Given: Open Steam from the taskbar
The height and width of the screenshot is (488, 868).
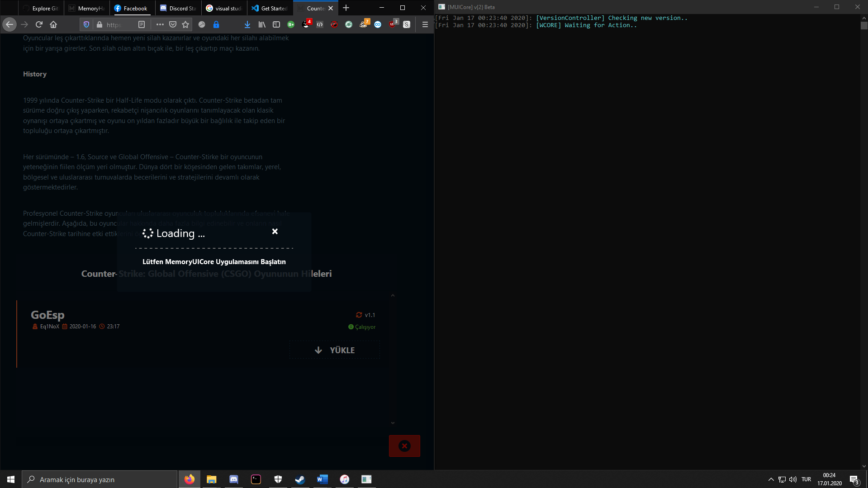Looking at the screenshot, I should (x=300, y=479).
